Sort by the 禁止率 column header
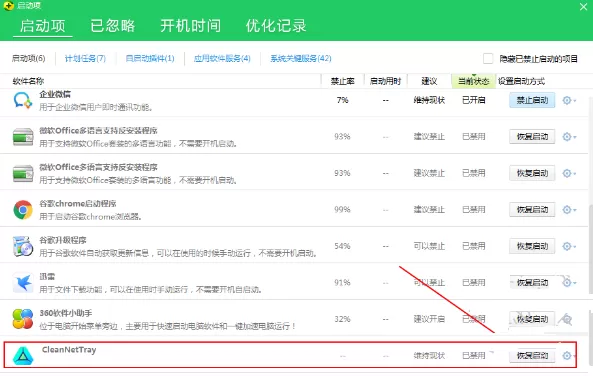This screenshot has width=593, height=376. (x=342, y=81)
